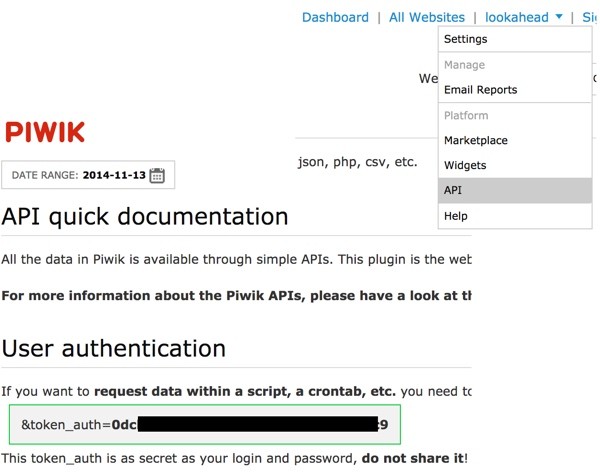Image resolution: width=600 pixels, height=474 pixels.
Task: Click the User authentication heading
Action: [x=114, y=349]
